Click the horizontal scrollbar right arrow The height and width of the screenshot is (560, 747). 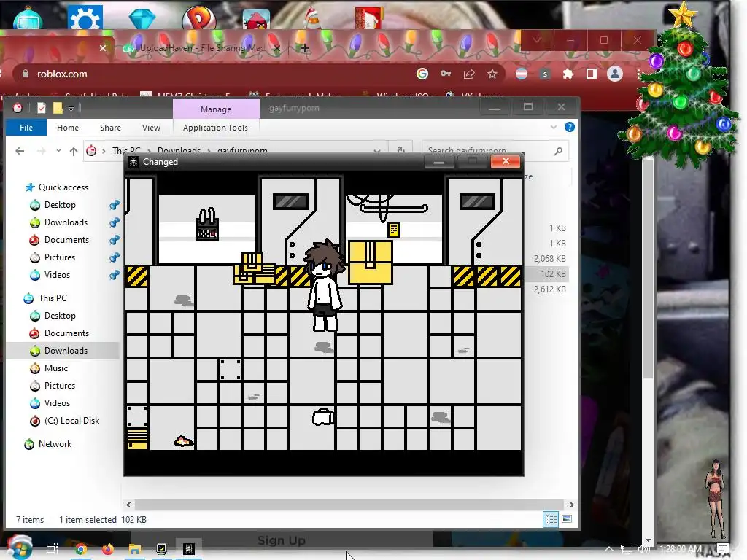pyautogui.click(x=571, y=505)
